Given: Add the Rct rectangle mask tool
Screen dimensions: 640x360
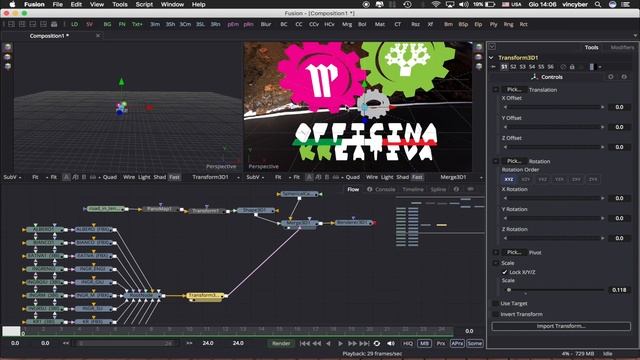Looking at the screenshot, I should coord(524,24).
